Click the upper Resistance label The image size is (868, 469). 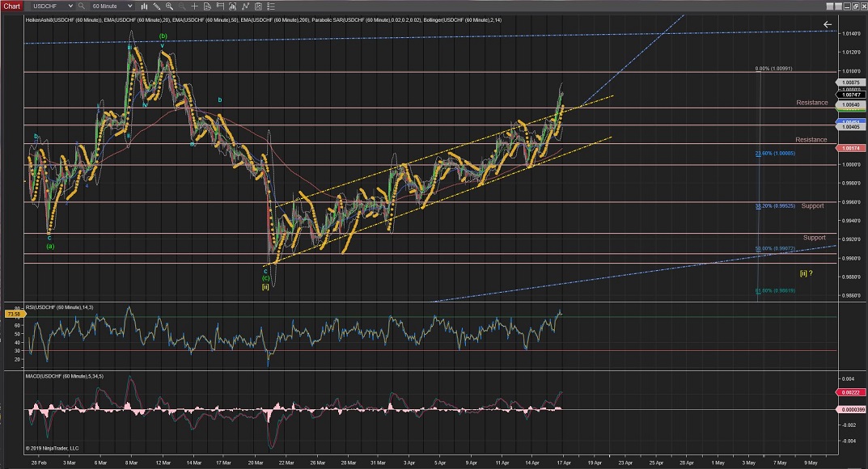tap(812, 103)
